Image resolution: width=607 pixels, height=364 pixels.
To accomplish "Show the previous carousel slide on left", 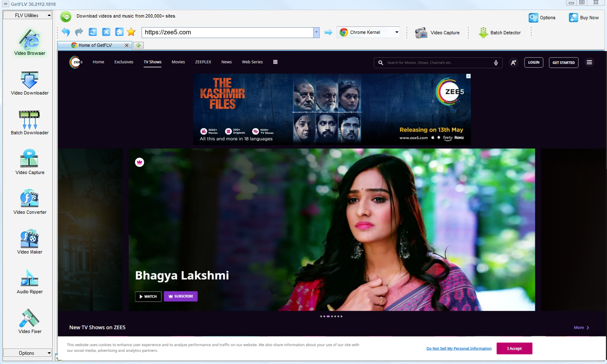I will [x=90, y=230].
